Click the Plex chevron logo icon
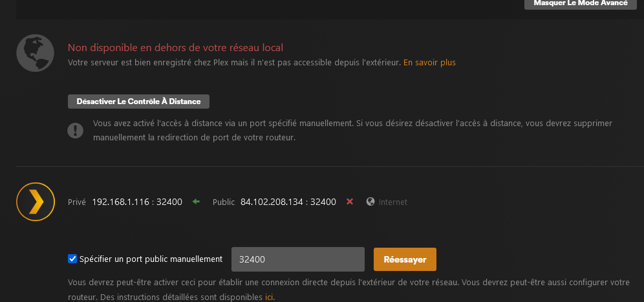The height and width of the screenshot is (302, 644). pos(36,202)
